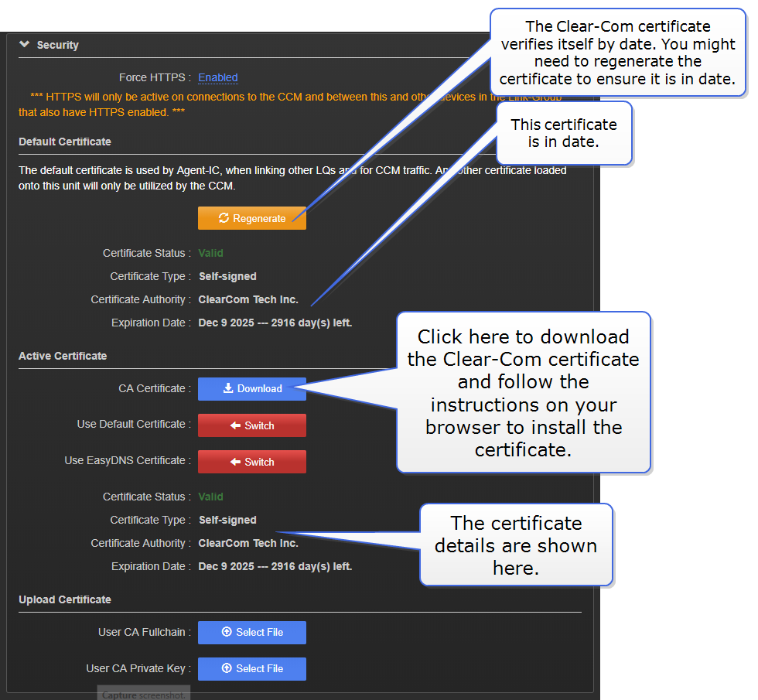
Task: Click the Active Certificate expiration date value
Action: click(x=275, y=566)
